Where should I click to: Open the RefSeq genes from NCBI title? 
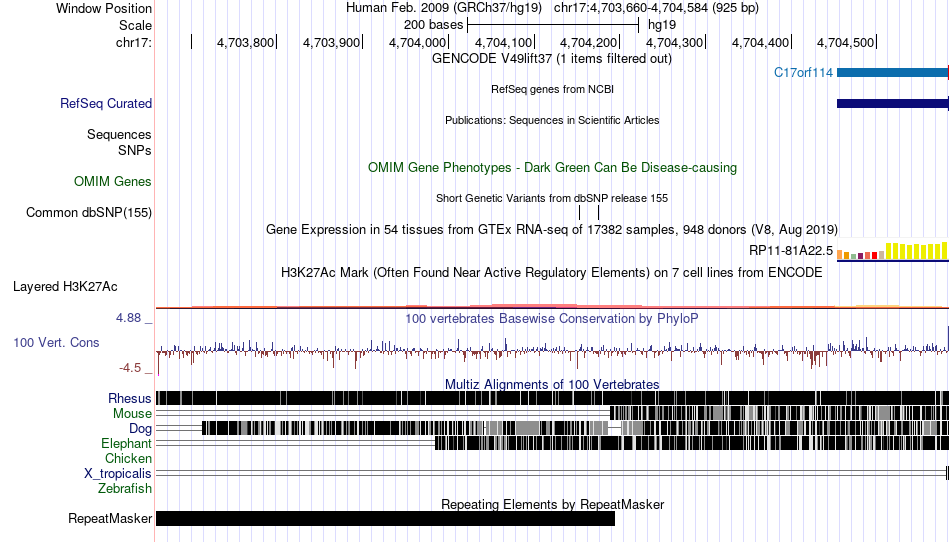(x=553, y=90)
